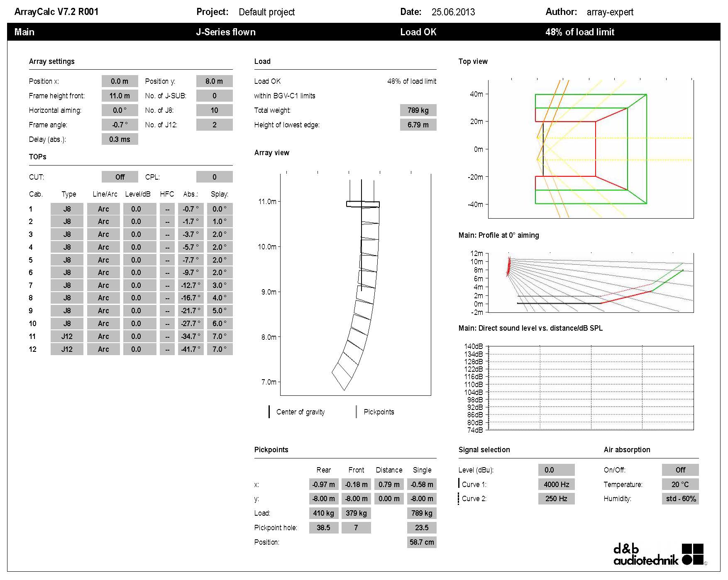Open the Humidity setting std - 60%
The height and width of the screenshot is (580, 728).
point(680,499)
